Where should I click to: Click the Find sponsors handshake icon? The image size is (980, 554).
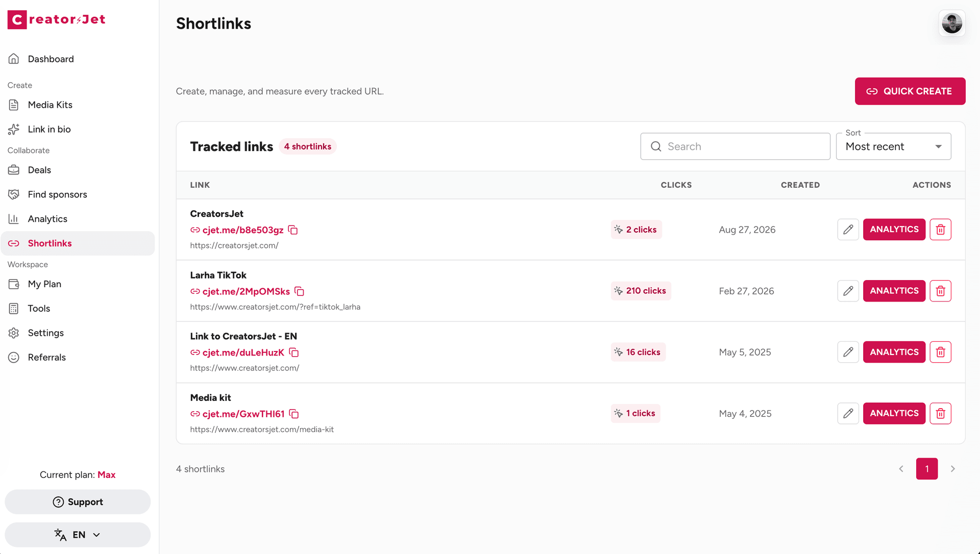click(14, 194)
